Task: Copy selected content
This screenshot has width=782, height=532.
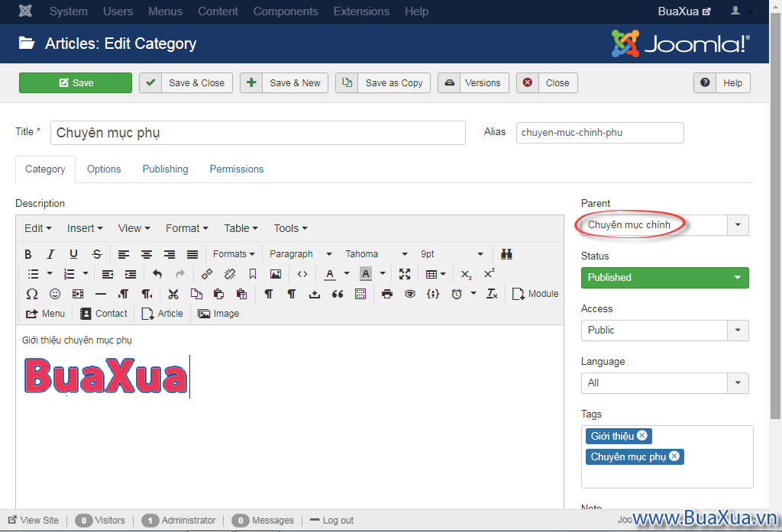Action: pos(196,294)
